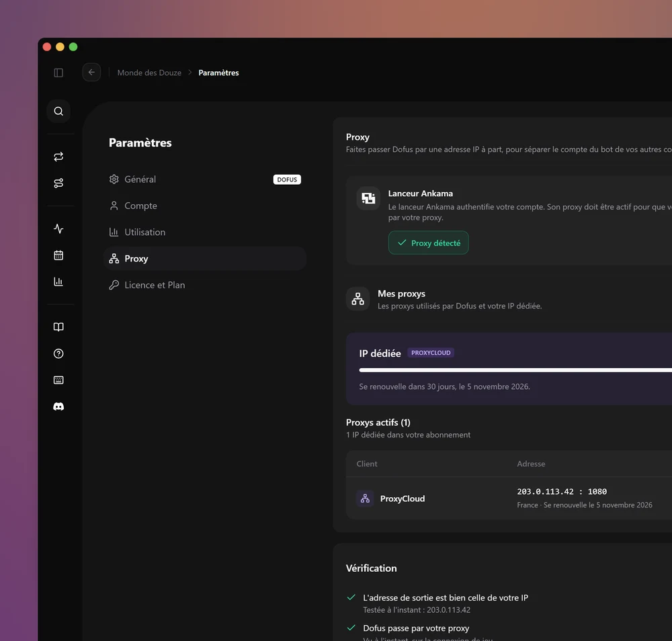
Task: Toggle the sidebar panel icon
Action: 58,73
